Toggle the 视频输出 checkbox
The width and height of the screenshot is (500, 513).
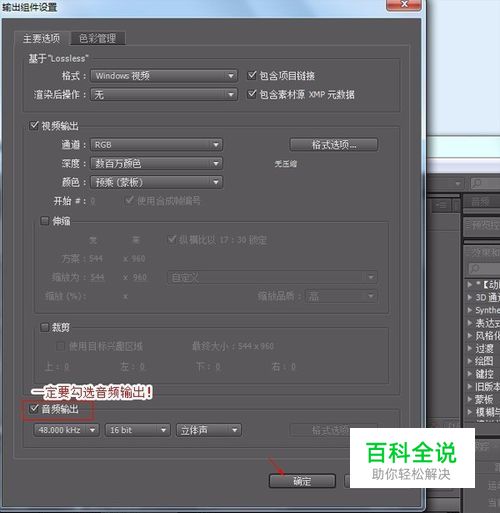click(x=34, y=126)
